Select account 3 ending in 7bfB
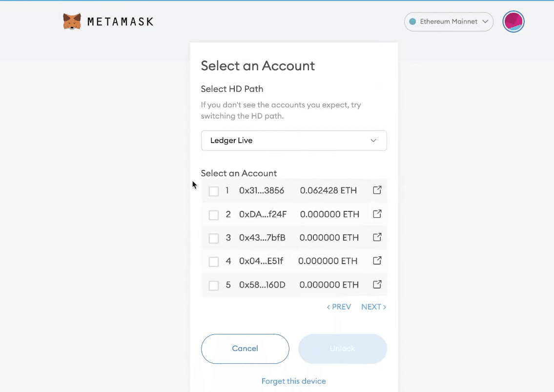 pyautogui.click(x=213, y=238)
